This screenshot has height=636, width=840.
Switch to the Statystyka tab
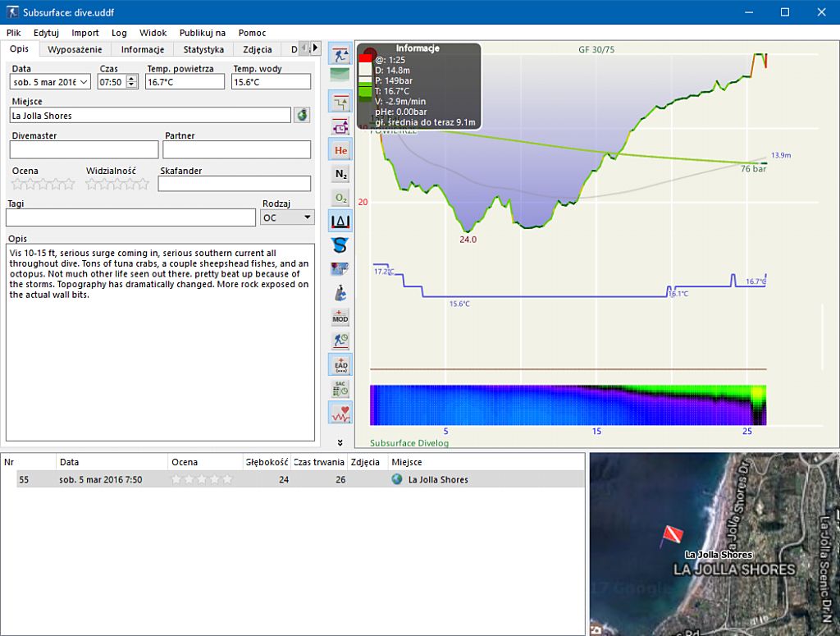tap(202, 49)
